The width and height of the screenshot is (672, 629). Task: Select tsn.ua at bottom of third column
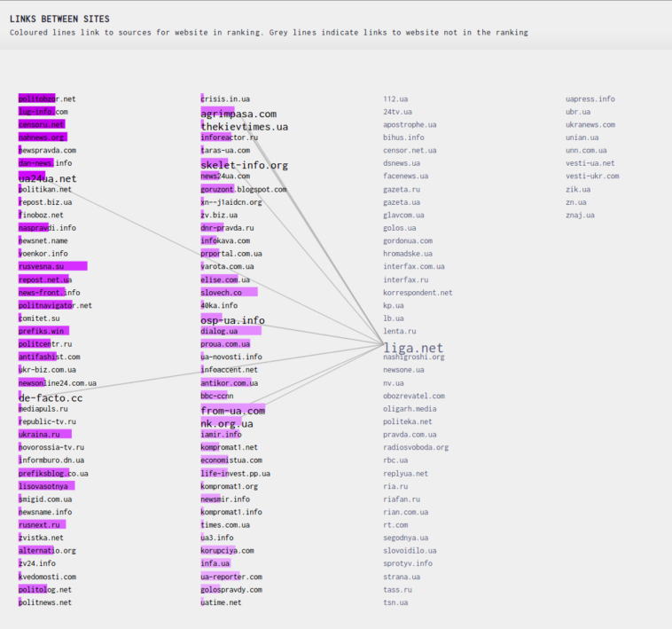[395, 602]
